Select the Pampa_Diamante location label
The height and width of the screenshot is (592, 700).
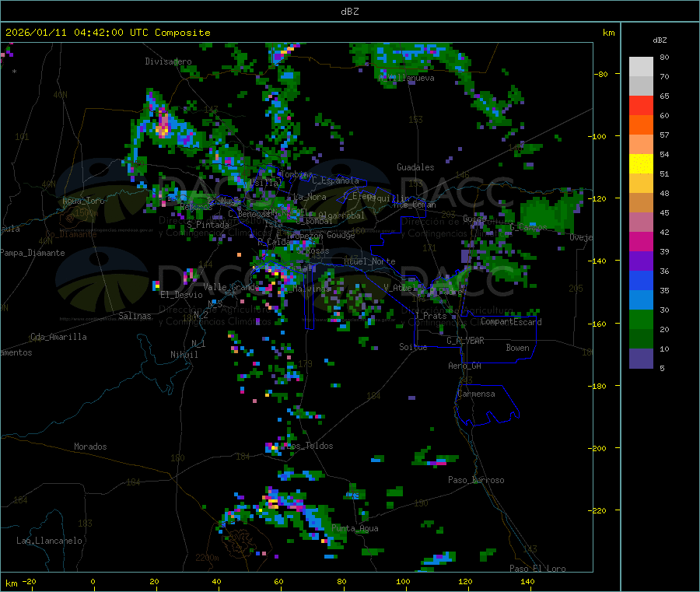[x=33, y=253]
